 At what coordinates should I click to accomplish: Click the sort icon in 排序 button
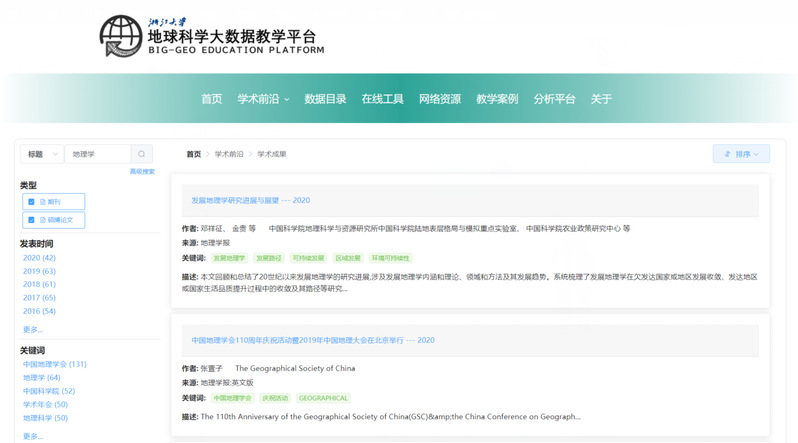[727, 154]
